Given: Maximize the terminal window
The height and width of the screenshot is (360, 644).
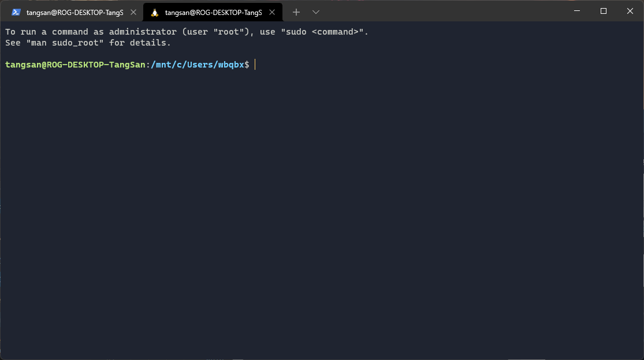Looking at the screenshot, I should pyautogui.click(x=604, y=11).
